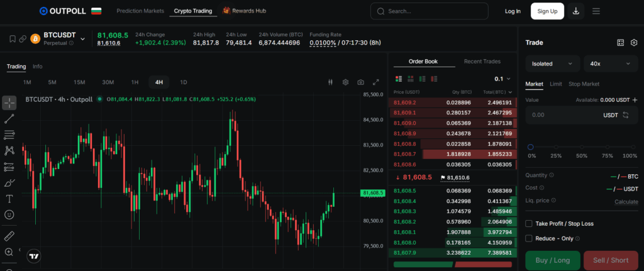Switch to the Recent Trades tab

coord(482,62)
